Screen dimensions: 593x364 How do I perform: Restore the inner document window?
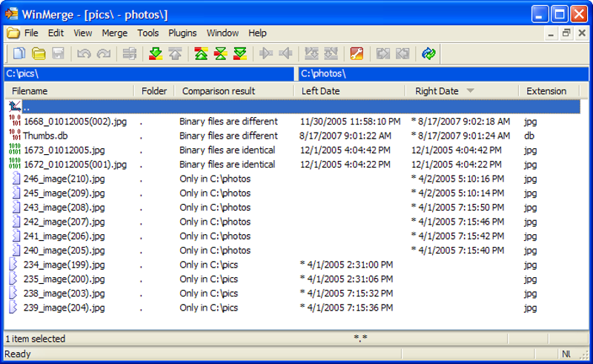click(x=566, y=33)
